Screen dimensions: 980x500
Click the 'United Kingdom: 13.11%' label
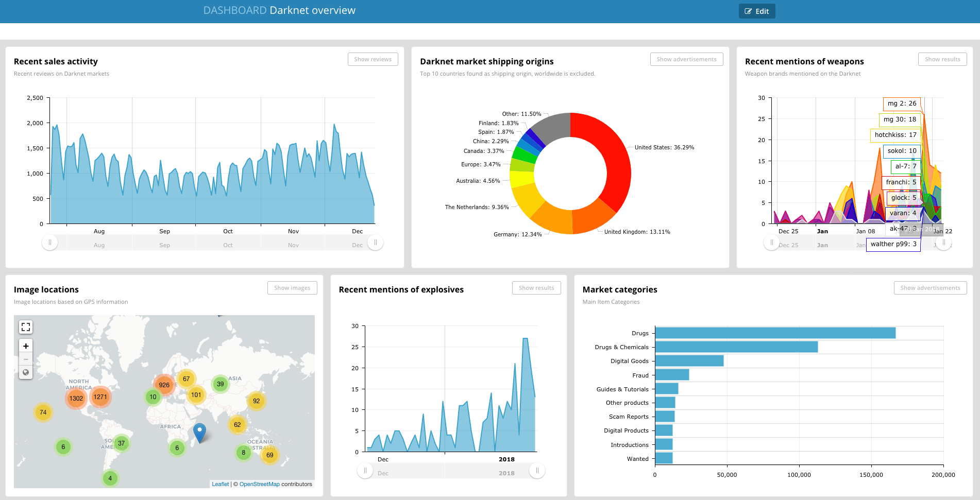[637, 232]
